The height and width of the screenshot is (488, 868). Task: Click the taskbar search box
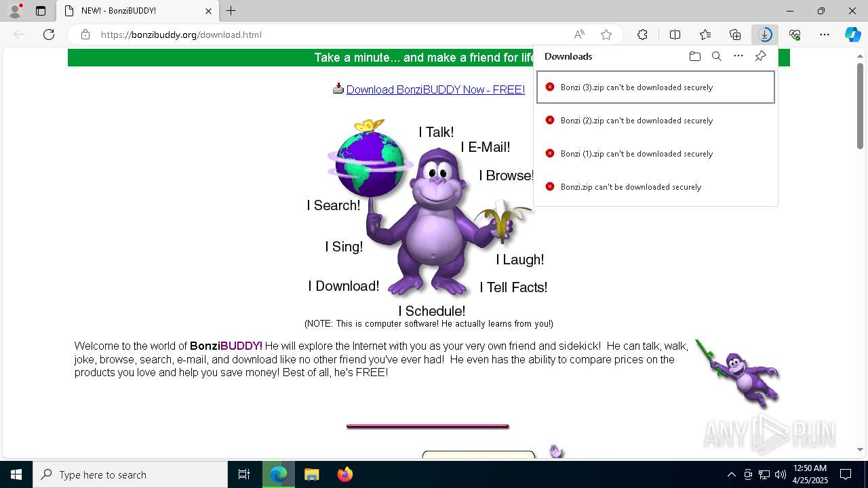tap(130, 474)
